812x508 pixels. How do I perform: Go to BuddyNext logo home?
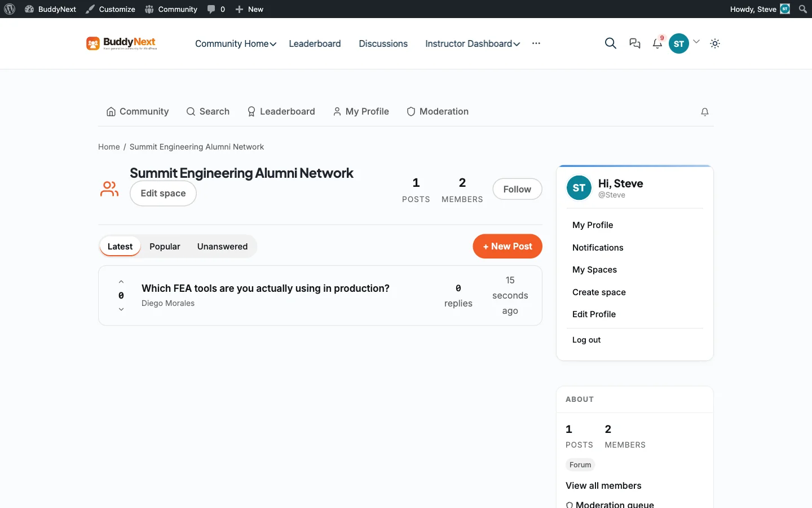pyautogui.click(x=122, y=43)
